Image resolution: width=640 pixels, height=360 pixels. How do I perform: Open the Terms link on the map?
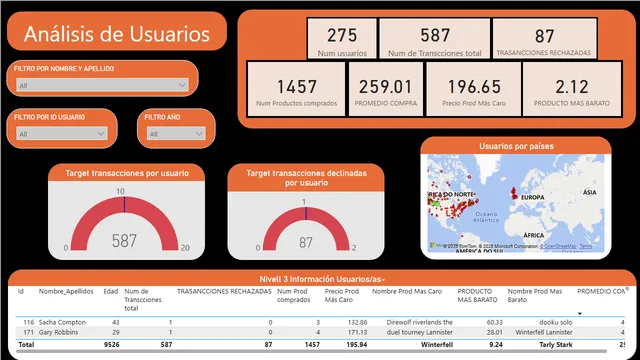pyautogui.click(x=585, y=246)
